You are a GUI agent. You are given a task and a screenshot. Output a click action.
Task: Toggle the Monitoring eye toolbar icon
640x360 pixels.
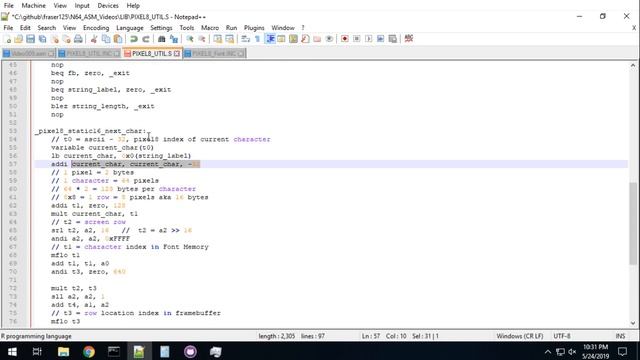tap(329, 39)
